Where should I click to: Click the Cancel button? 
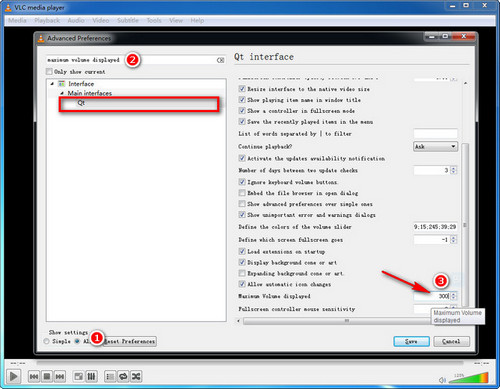451,341
